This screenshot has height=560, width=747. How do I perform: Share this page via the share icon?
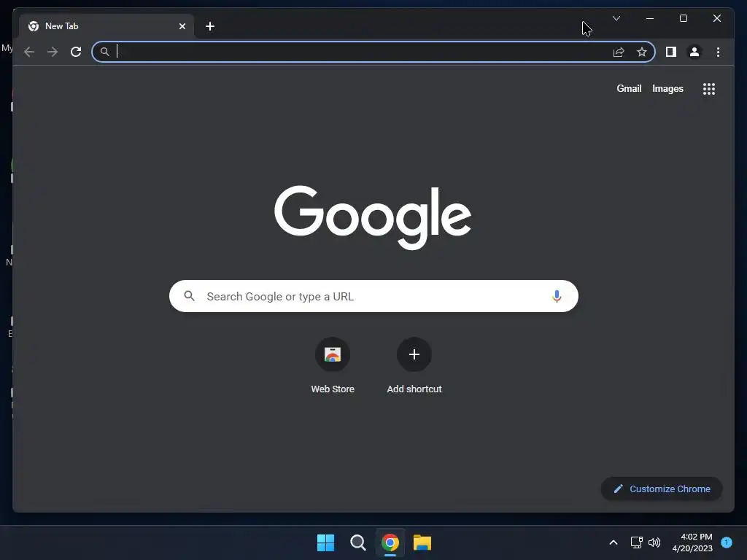(x=619, y=52)
